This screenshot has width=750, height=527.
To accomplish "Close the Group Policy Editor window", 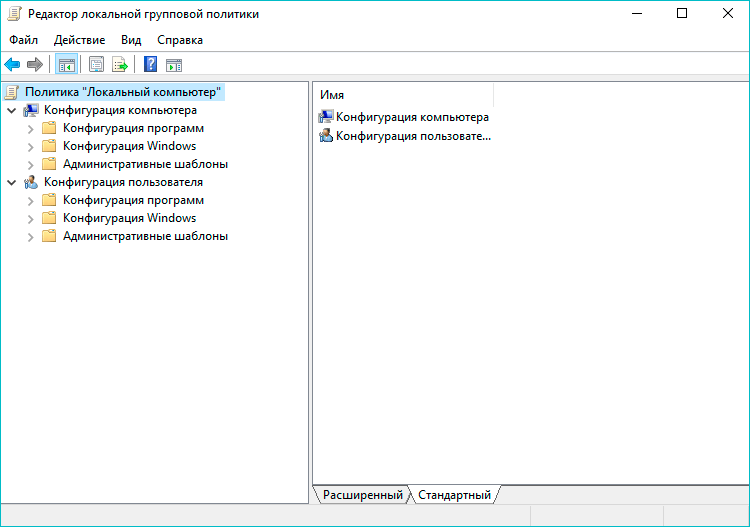I will (728, 13).
